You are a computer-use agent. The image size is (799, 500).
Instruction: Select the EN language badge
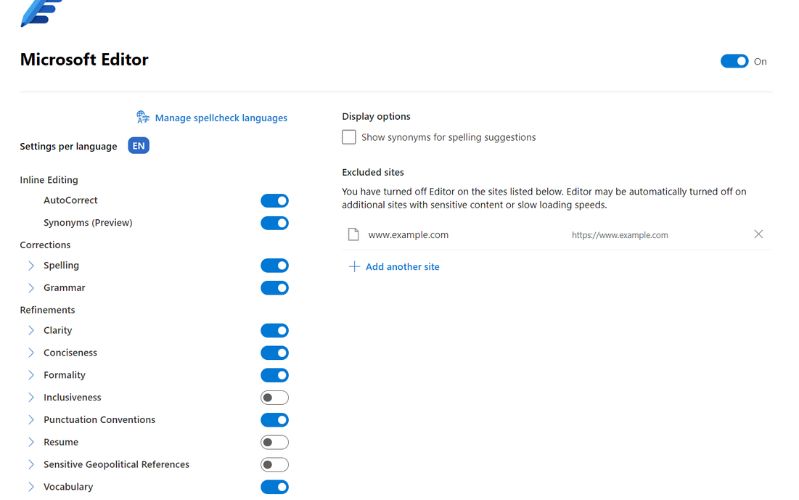[139, 146]
